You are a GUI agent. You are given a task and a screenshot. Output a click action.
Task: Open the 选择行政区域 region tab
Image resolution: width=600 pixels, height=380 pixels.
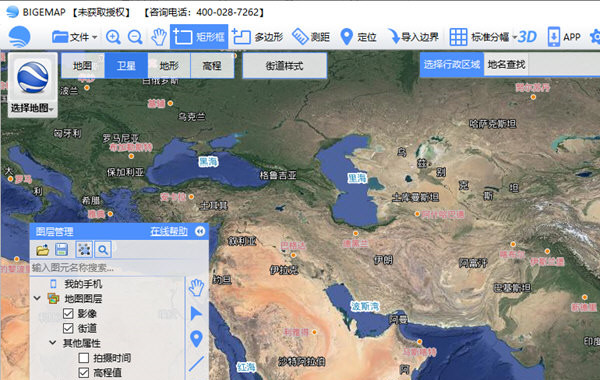tap(452, 64)
